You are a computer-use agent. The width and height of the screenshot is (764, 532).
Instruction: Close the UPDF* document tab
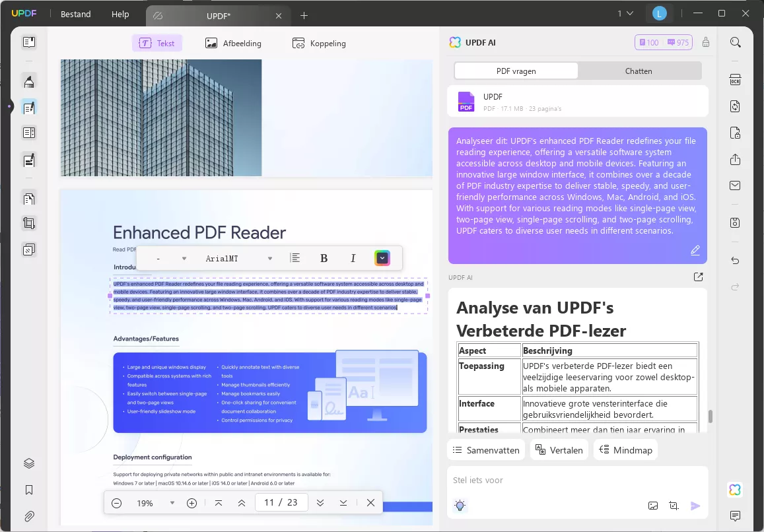point(279,16)
